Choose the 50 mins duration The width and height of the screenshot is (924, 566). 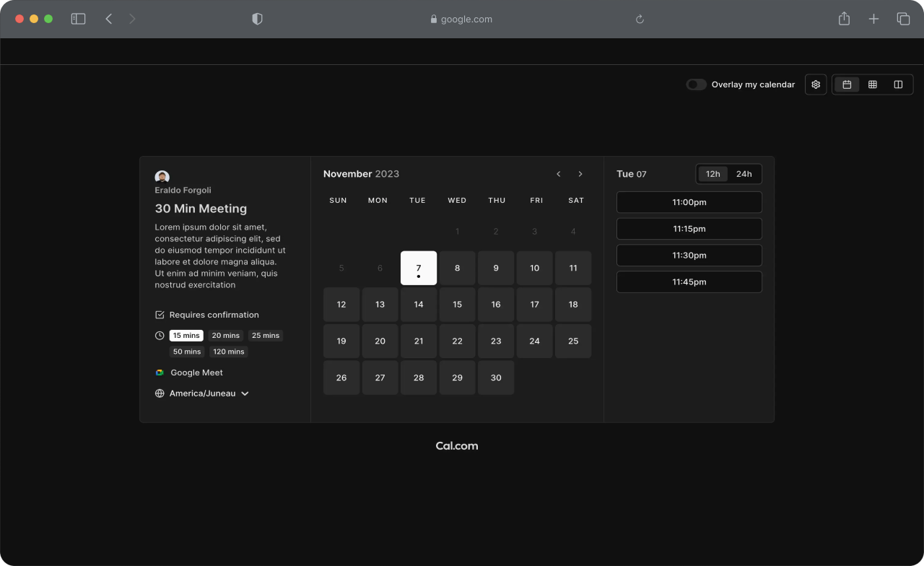187,352
